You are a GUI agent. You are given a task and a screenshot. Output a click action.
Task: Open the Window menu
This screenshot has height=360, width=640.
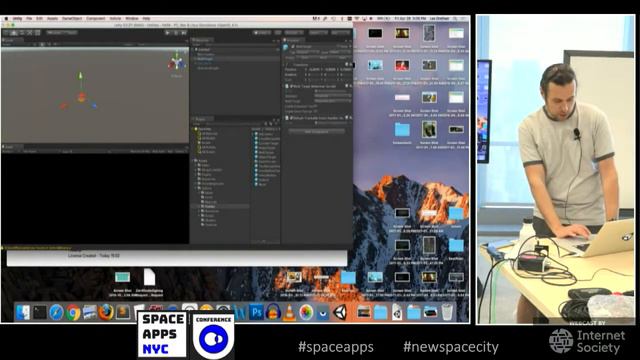coord(132,19)
